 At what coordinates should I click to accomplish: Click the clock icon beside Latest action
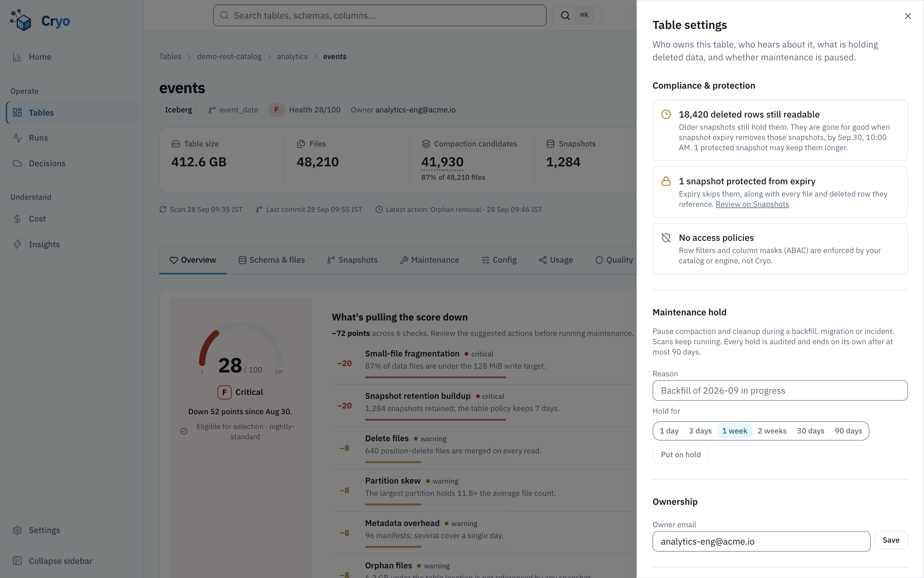pos(379,209)
